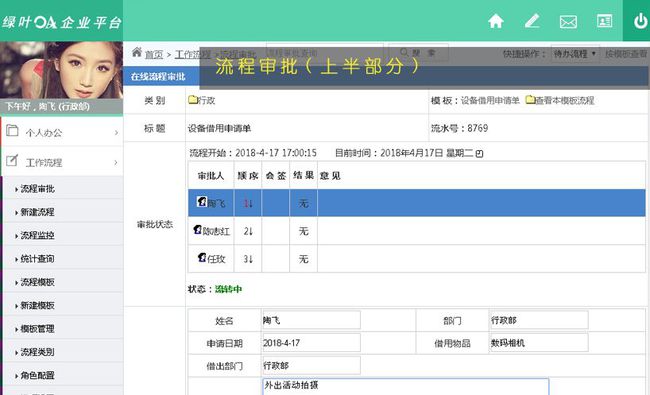Click the 工作流程 edit icon in sidebar
650x395 pixels.
[12, 160]
